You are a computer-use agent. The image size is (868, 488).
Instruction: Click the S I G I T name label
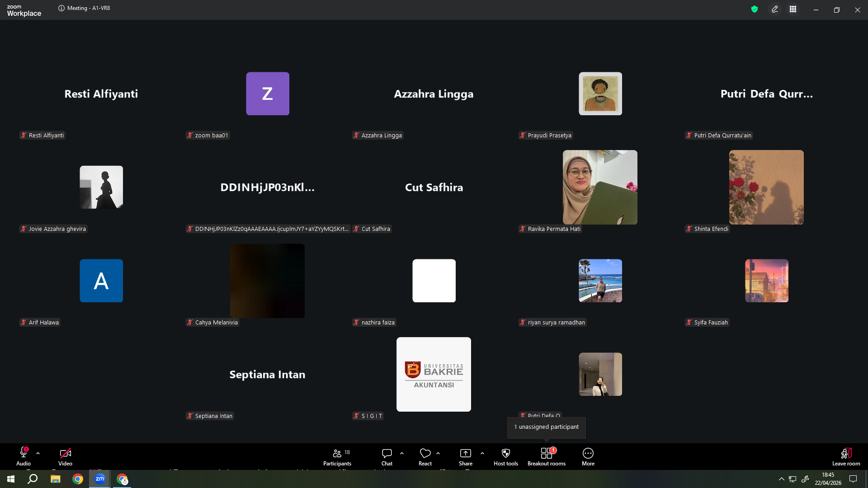368,416
